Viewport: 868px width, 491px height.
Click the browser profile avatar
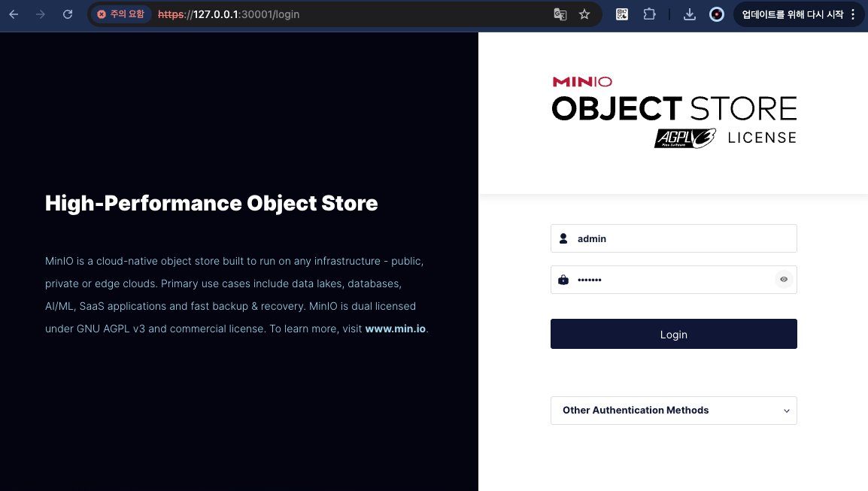coord(716,14)
